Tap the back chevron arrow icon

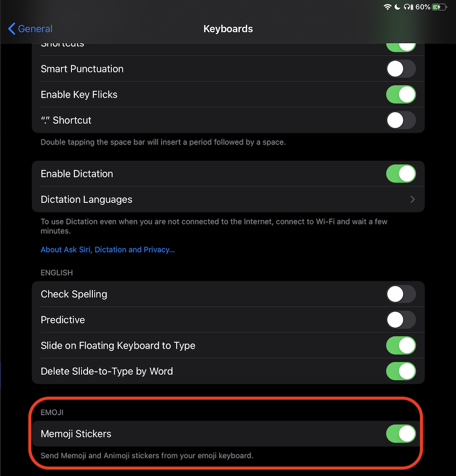pos(12,29)
